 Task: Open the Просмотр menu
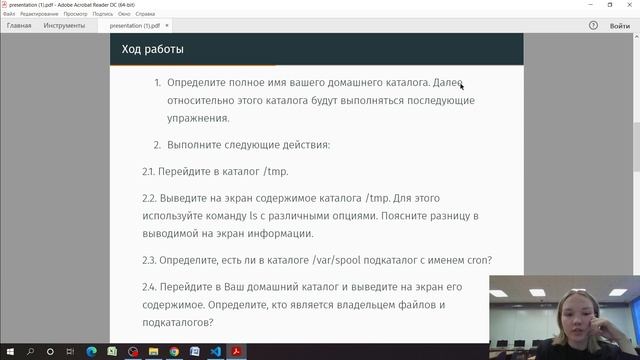click(x=76, y=14)
